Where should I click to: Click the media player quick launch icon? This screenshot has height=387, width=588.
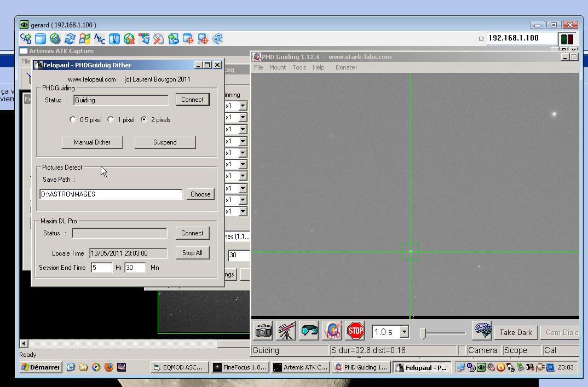coord(96,367)
